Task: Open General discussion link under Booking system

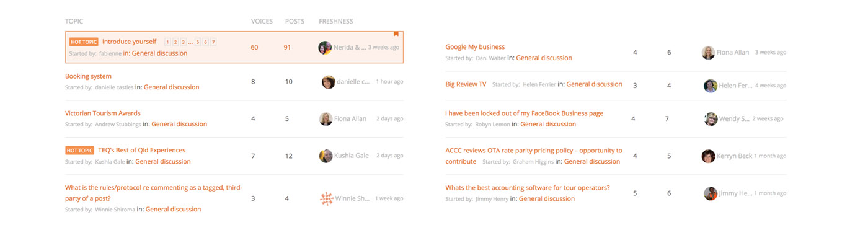Action: (172, 87)
